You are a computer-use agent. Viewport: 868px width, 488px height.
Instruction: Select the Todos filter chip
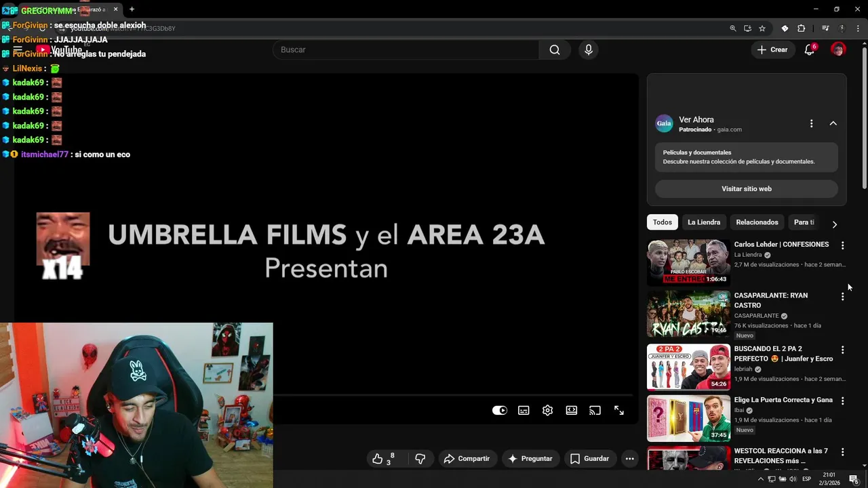663,222
